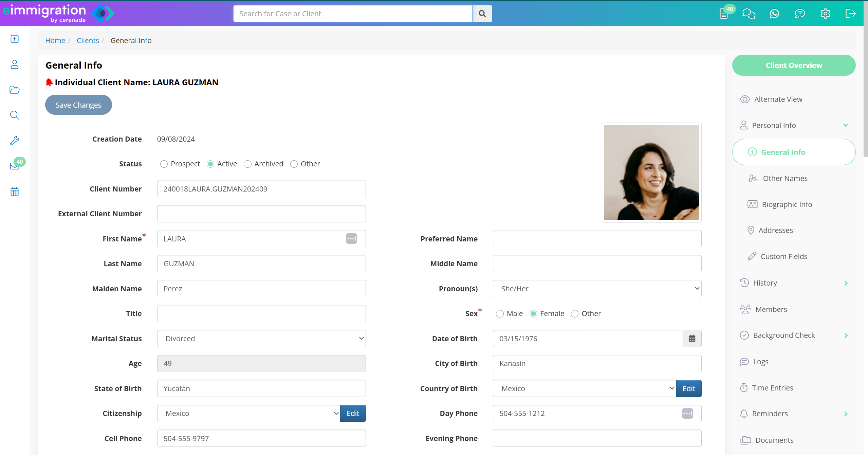Click the magnifier search button
The height and width of the screenshot is (455, 868).
[x=482, y=14]
